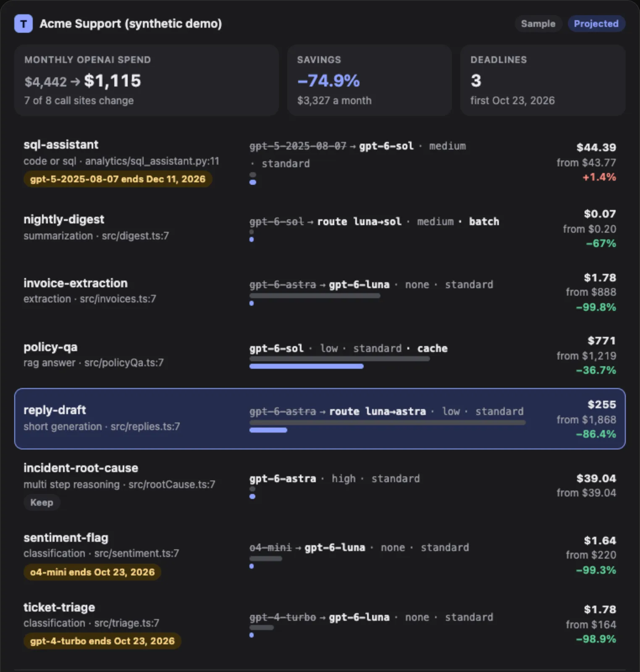The height and width of the screenshot is (672, 640).
Task: Click the '$3,327 a month' savings text
Action: [x=334, y=101]
